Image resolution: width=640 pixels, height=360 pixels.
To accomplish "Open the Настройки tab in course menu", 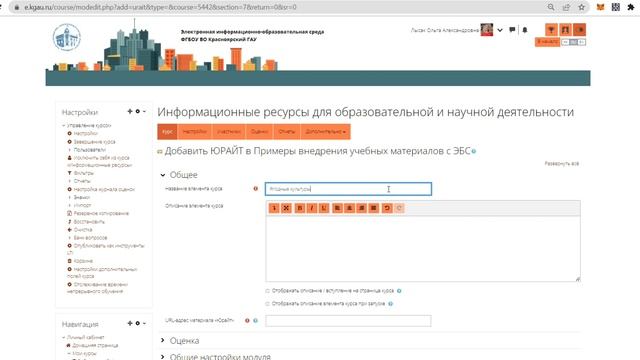I will [x=195, y=132].
